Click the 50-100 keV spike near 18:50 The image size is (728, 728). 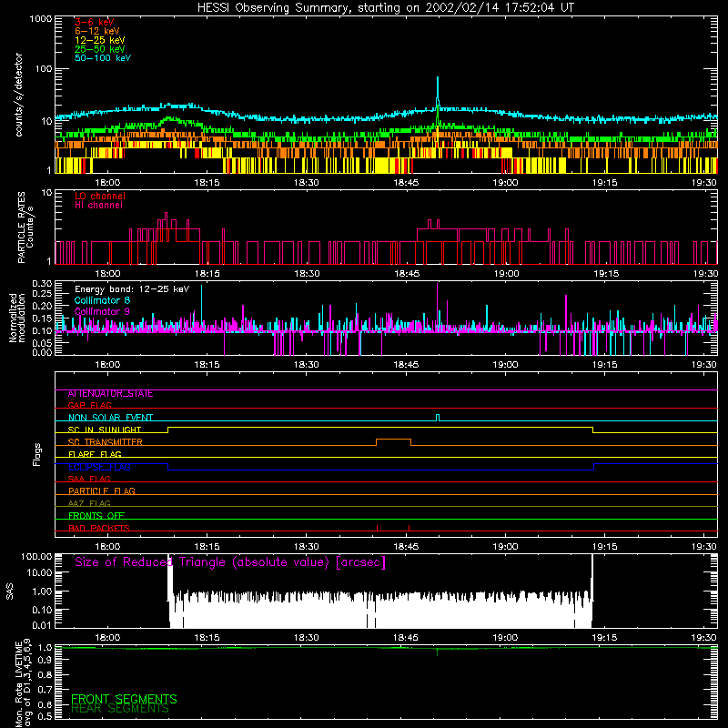438,93
